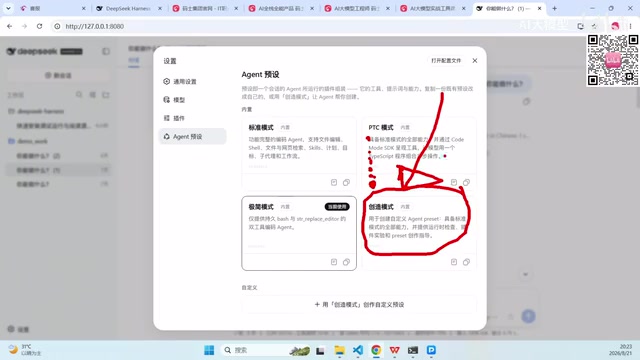Click the jump-to-bottom chevron in chat
Screen dimensions: 640x360
(525, 274)
